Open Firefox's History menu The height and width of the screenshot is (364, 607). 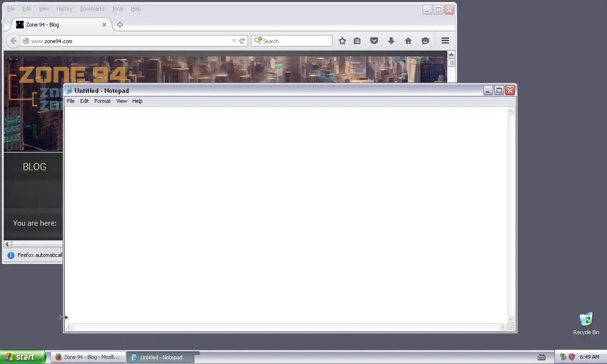tap(64, 9)
